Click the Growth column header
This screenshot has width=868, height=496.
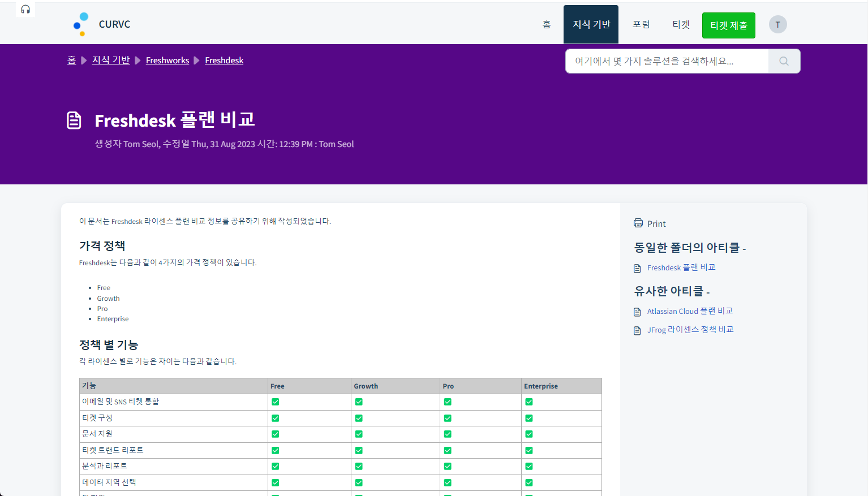396,386
